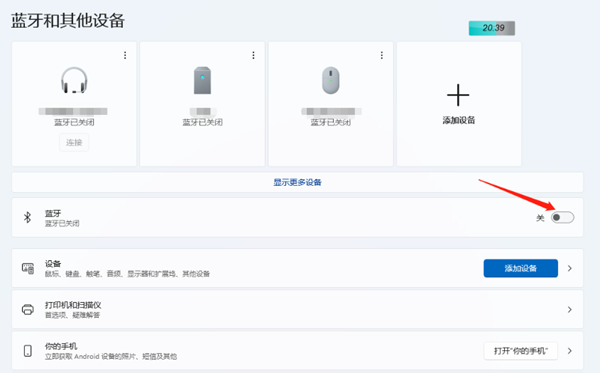The width and height of the screenshot is (600, 373).
Task: Click the headphones device icon
Action: pos(74,80)
